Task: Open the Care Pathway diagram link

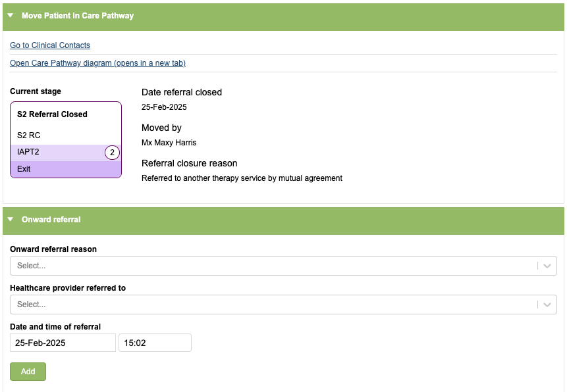Action: [x=97, y=63]
